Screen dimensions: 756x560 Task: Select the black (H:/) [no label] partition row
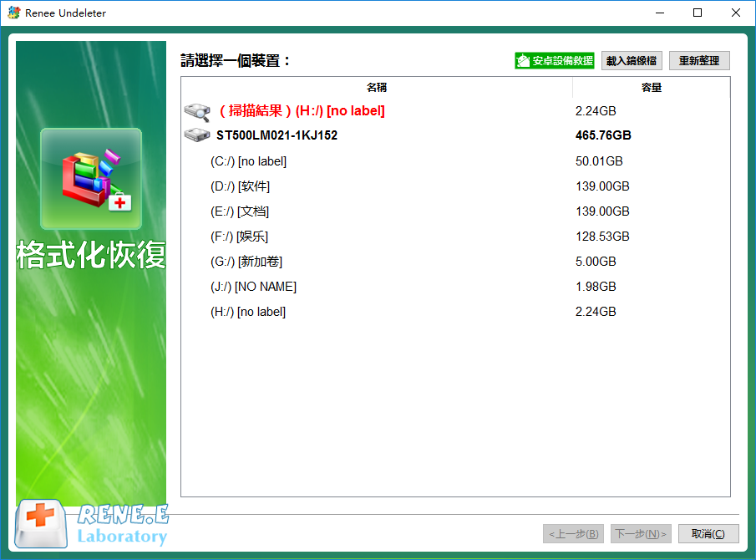pos(455,312)
